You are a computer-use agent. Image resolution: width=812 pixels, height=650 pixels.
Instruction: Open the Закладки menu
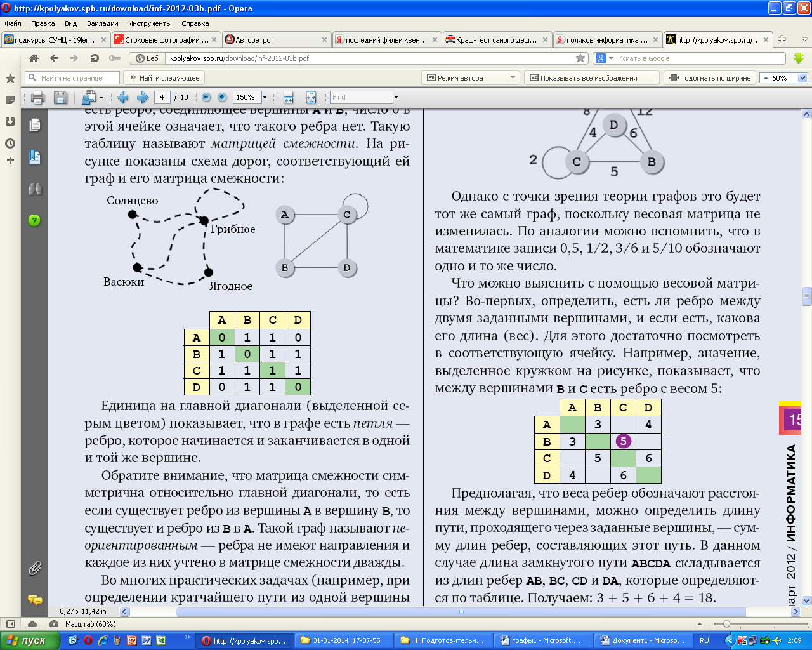click(x=103, y=23)
